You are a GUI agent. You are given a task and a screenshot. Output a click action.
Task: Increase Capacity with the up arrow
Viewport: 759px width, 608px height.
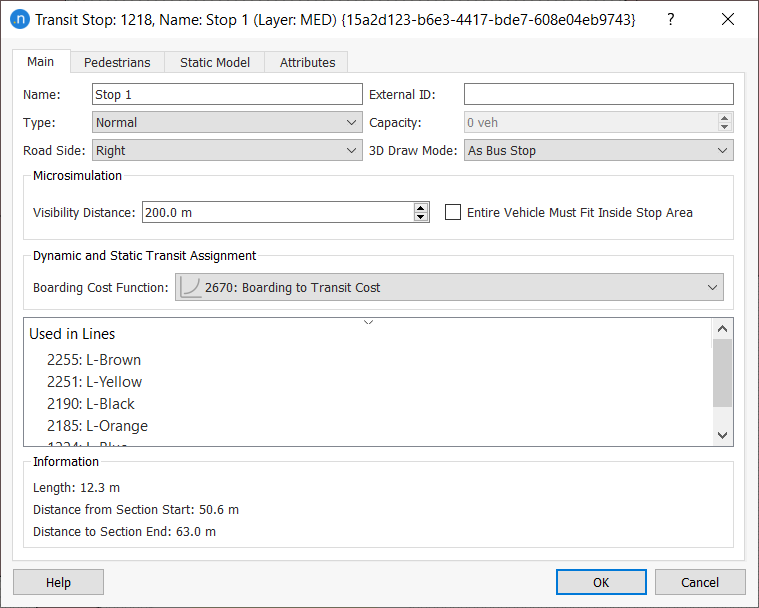(x=724, y=118)
